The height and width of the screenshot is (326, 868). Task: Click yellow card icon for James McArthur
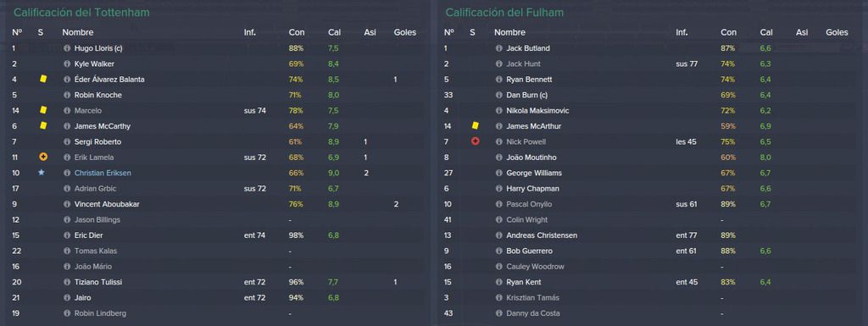[475, 126]
